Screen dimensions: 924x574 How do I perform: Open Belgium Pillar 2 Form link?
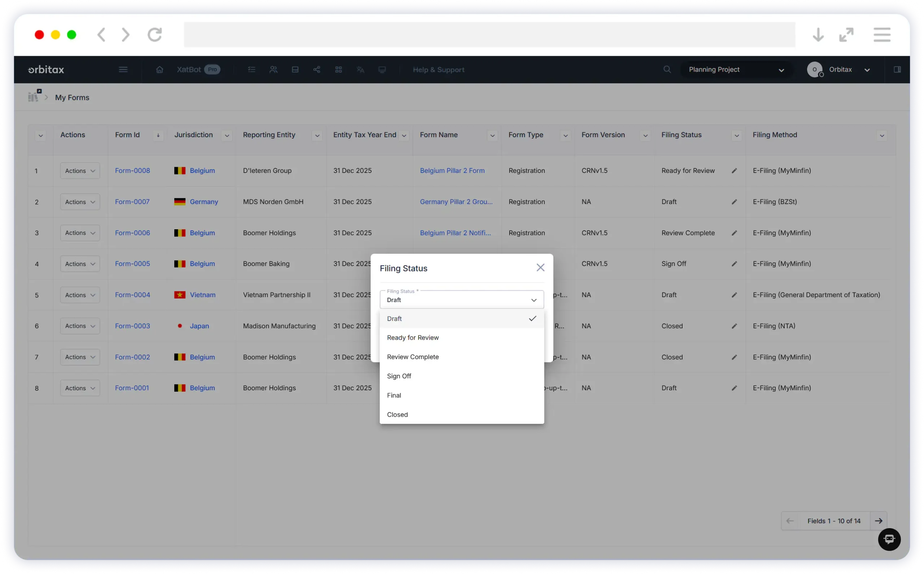[452, 171]
